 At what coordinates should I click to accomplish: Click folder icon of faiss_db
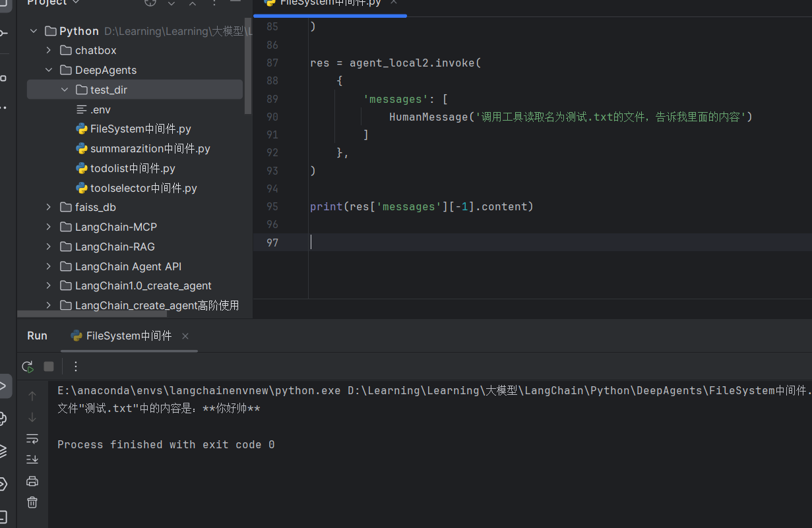click(x=65, y=208)
